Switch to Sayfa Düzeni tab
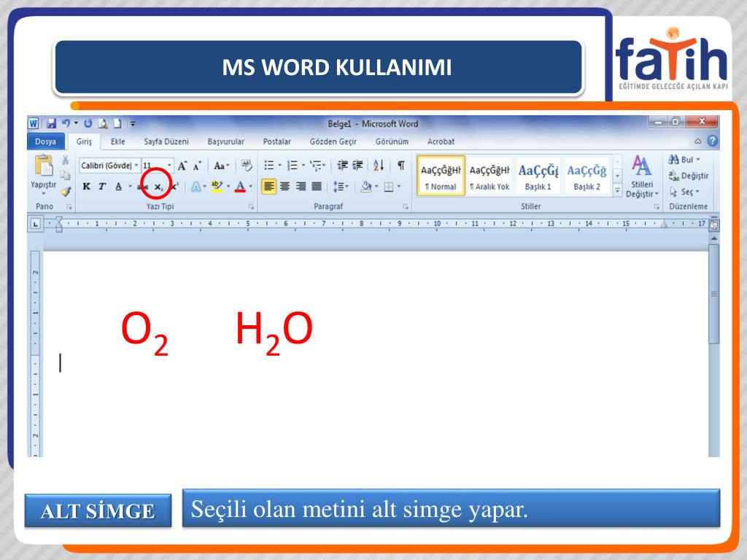 166,141
